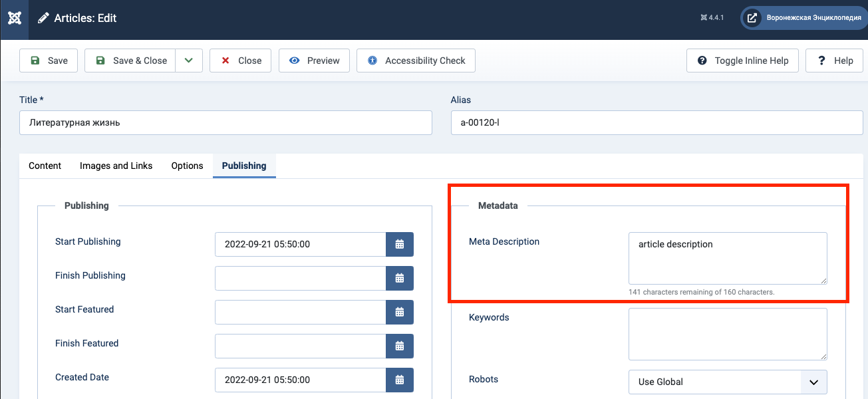The height and width of the screenshot is (399, 868).
Task: Open calendar picker for Finish Featured
Action: point(400,346)
